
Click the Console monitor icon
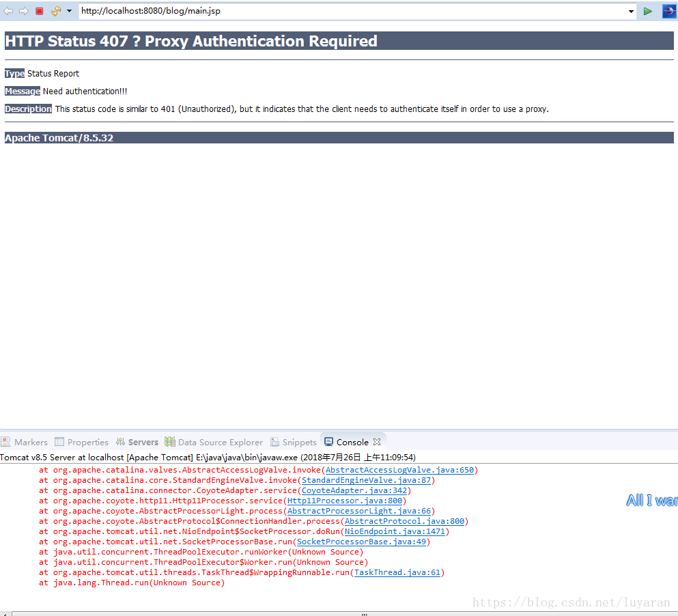[328, 442]
